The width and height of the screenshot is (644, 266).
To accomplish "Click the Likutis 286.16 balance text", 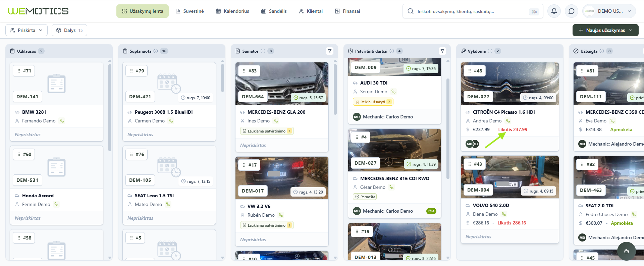I will [512, 223].
